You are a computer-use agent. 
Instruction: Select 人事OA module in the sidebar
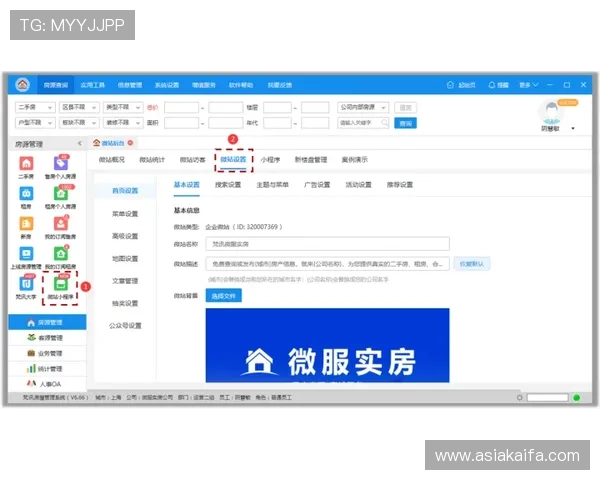[x=47, y=384]
